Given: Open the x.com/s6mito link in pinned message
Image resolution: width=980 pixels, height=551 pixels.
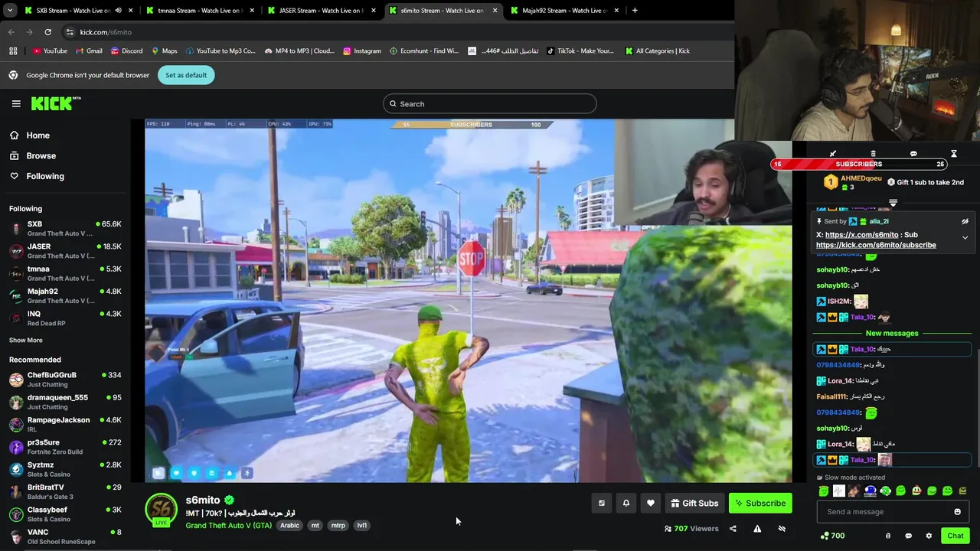Looking at the screenshot, I should pyautogui.click(x=861, y=235).
